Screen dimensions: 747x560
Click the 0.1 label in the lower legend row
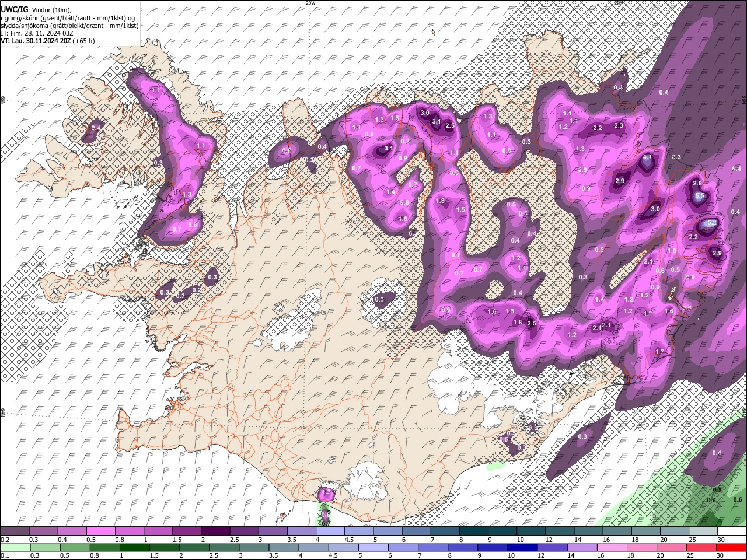coord(5,556)
